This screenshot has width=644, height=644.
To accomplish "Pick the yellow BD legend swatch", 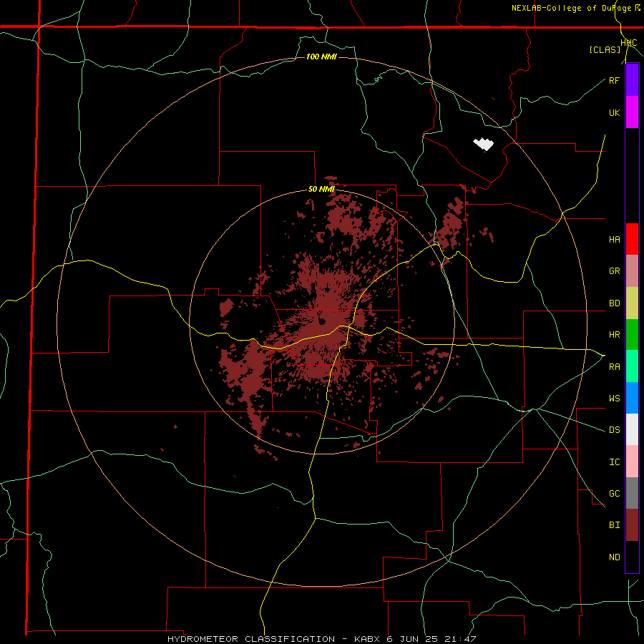I will click(632, 303).
